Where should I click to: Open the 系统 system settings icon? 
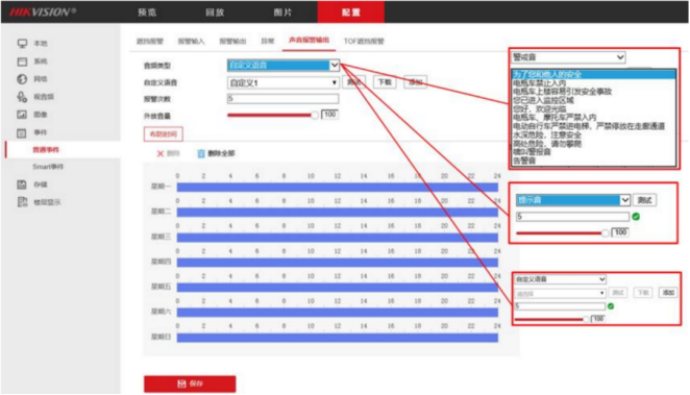22,62
